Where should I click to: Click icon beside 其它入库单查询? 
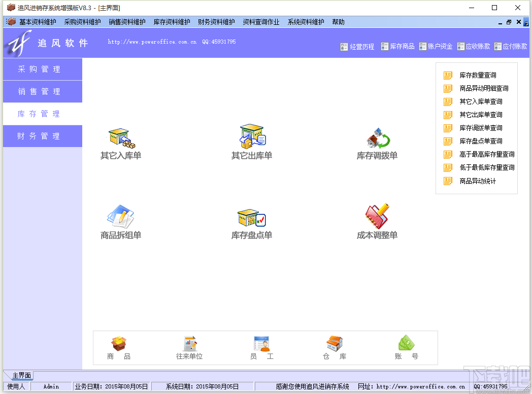[448, 101]
